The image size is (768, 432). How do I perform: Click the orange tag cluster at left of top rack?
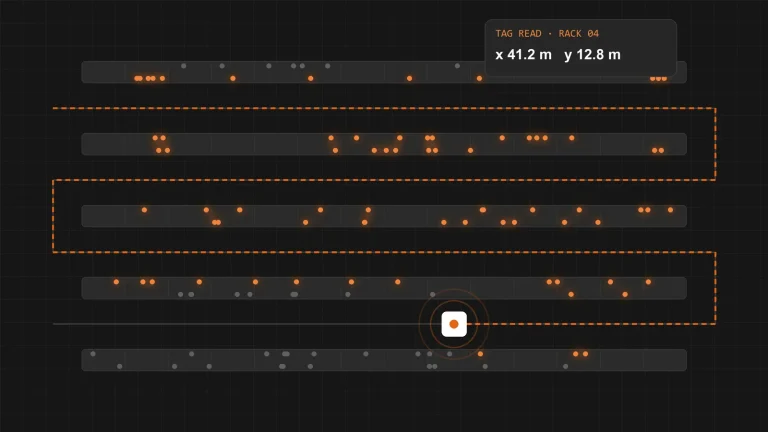point(149,78)
